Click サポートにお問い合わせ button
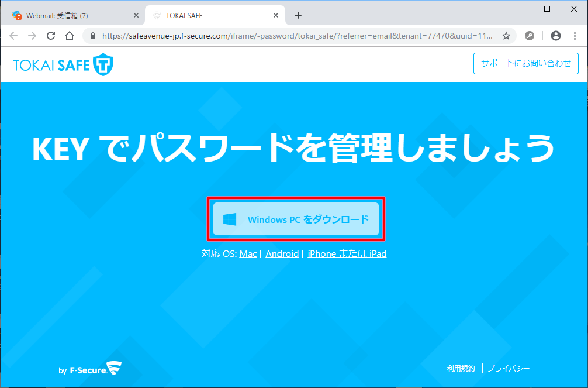 point(525,63)
